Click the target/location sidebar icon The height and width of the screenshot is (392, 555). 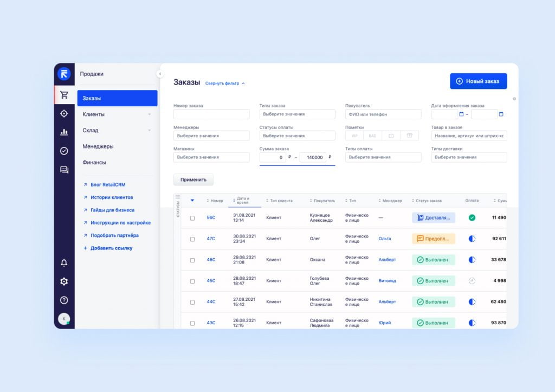point(64,113)
